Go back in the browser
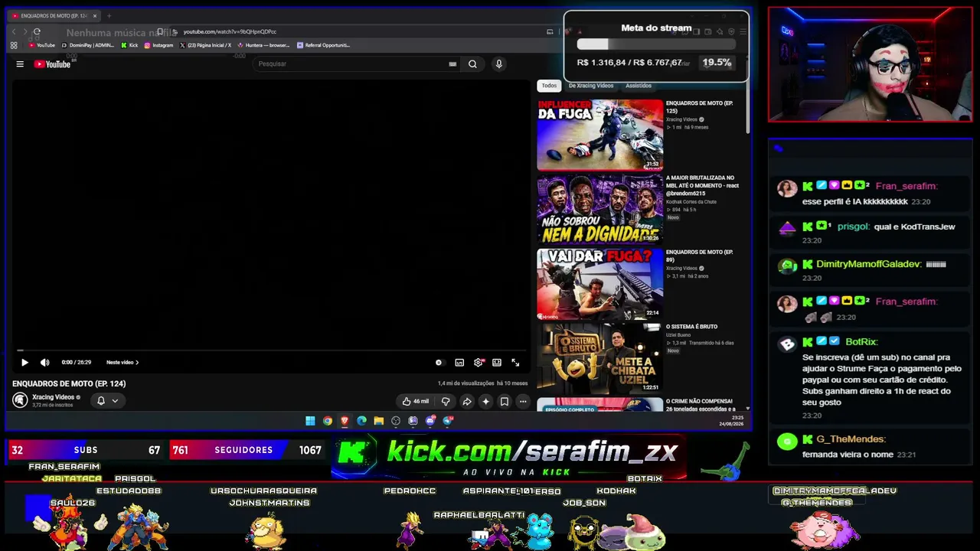This screenshot has height=551, width=980. point(14,31)
